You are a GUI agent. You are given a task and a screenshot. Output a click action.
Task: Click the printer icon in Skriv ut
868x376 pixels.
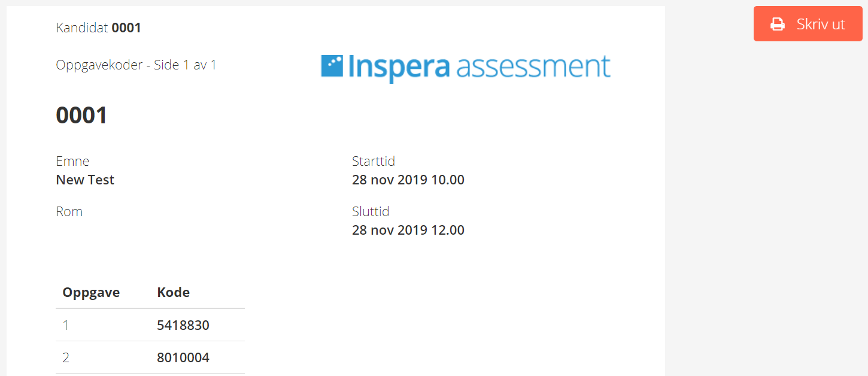777,25
